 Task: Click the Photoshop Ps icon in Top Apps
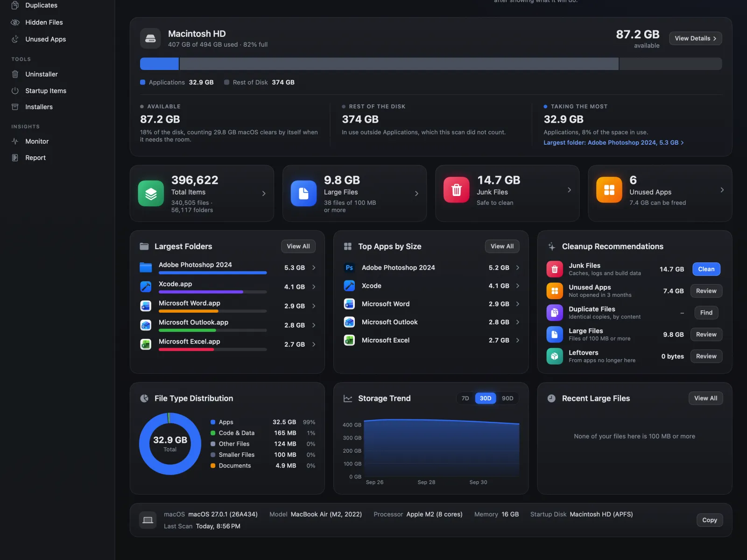pos(349,268)
